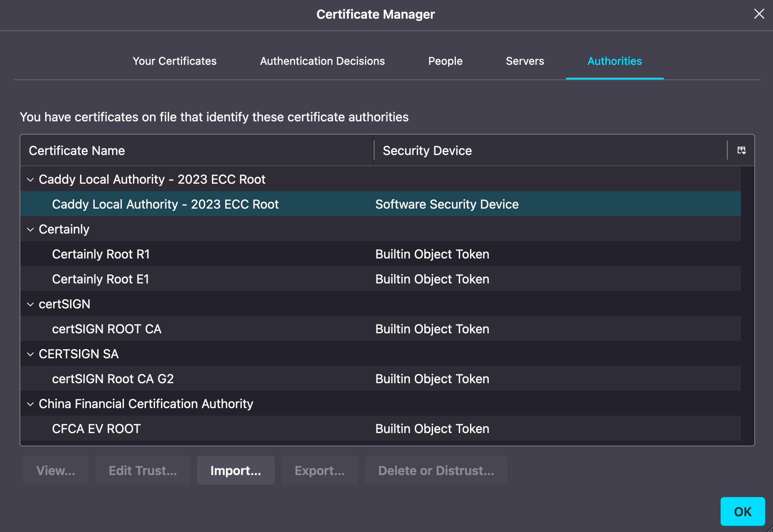Switch to the Servers tab
Image resolution: width=773 pixels, height=532 pixels.
click(524, 61)
